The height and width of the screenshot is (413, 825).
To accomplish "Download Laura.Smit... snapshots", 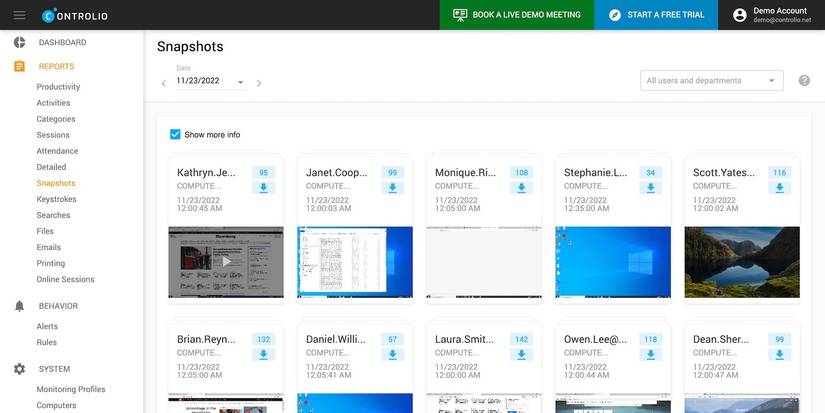I will pos(521,355).
